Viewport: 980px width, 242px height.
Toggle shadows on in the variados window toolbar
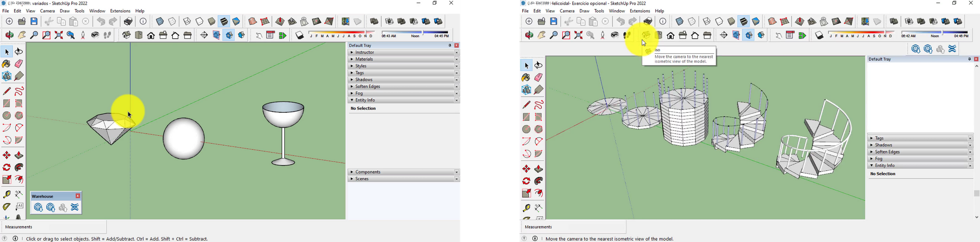pos(299,35)
